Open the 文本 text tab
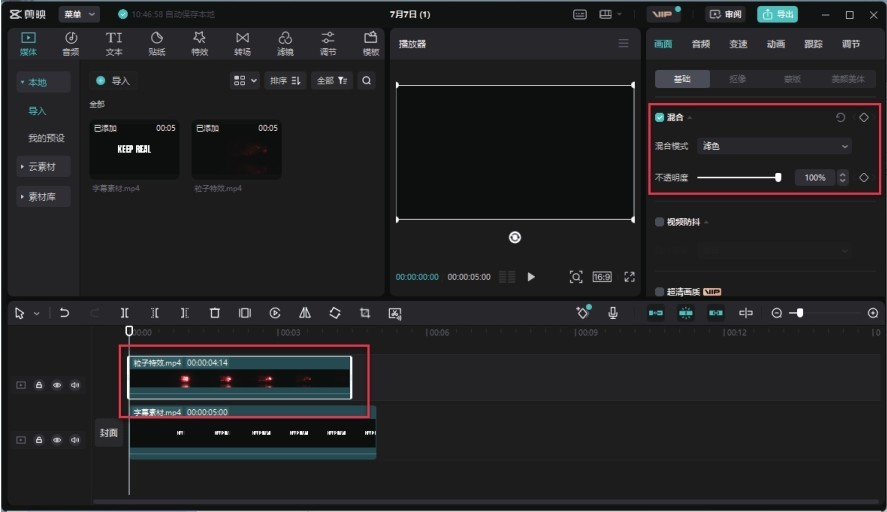The width and height of the screenshot is (887, 512). click(x=114, y=44)
